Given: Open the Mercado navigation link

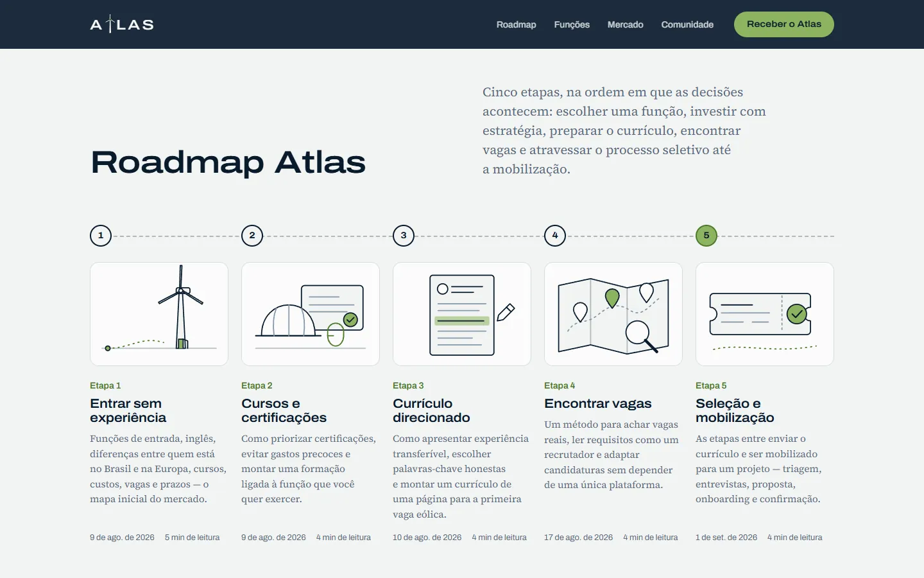Looking at the screenshot, I should pyautogui.click(x=625, y=24).
